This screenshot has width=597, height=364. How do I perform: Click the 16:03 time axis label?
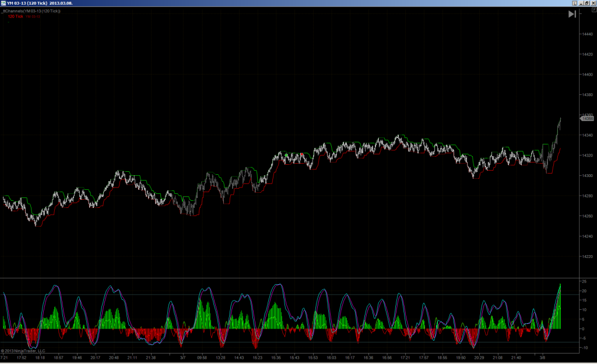(331, 358)
